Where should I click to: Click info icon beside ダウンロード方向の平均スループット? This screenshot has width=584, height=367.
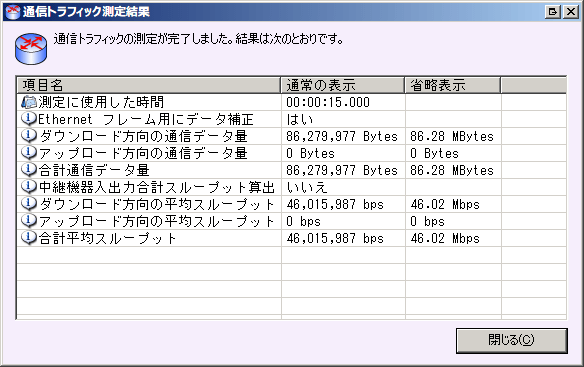(x=29, y=204)
